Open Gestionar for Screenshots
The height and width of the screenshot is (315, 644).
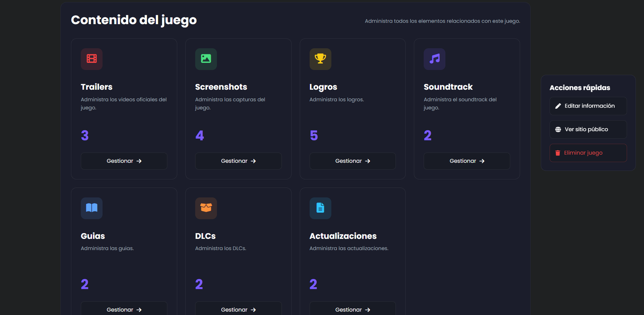click(x=238, y=161)
